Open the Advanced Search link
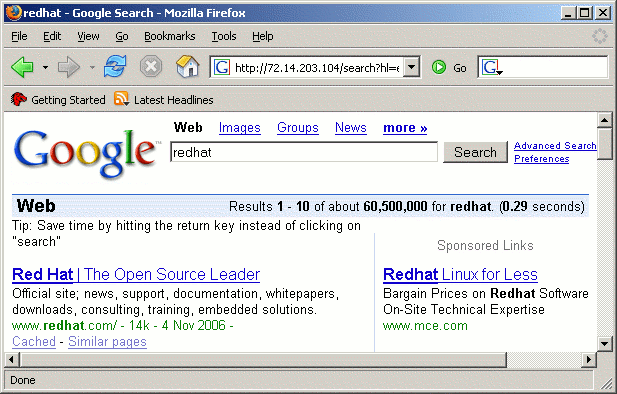617x394 pixels. point(555,146)
